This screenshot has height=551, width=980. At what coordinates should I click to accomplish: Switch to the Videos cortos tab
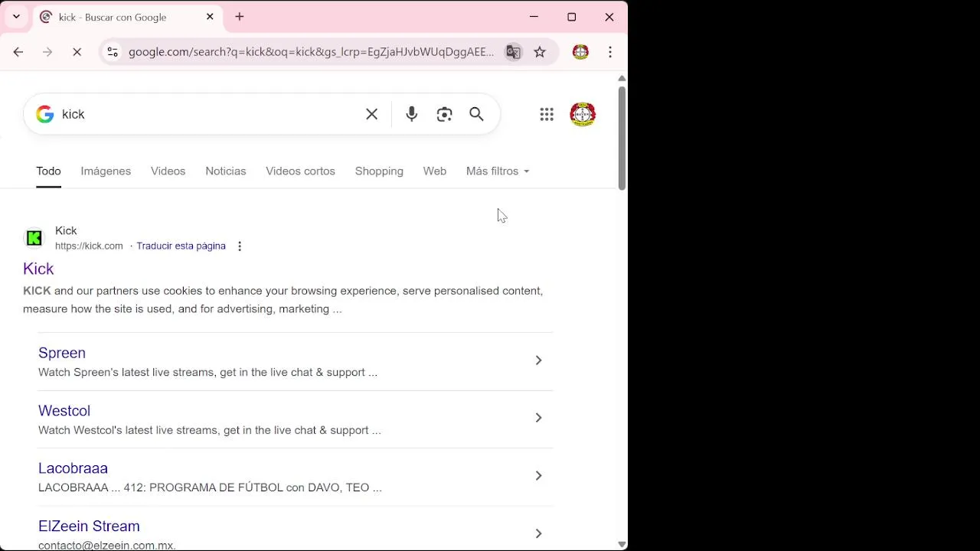pos(300,171)
